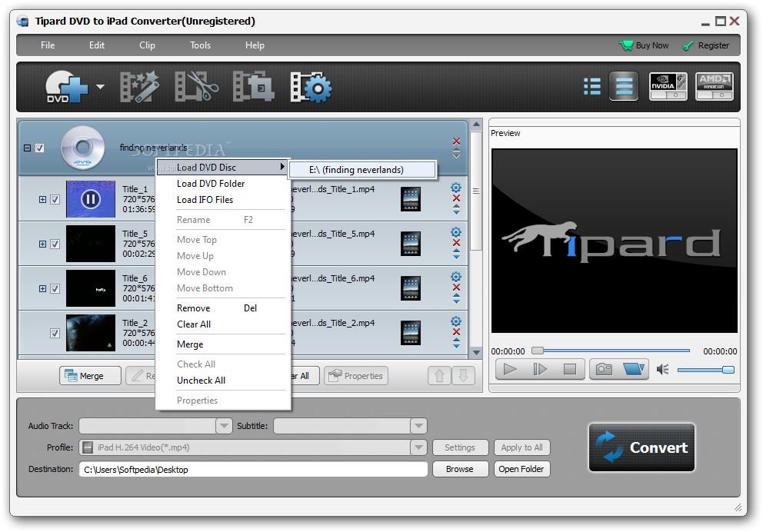763x532 pixels.
Task: Open the Trim scissors tool
Action: [x=197, y=87]
